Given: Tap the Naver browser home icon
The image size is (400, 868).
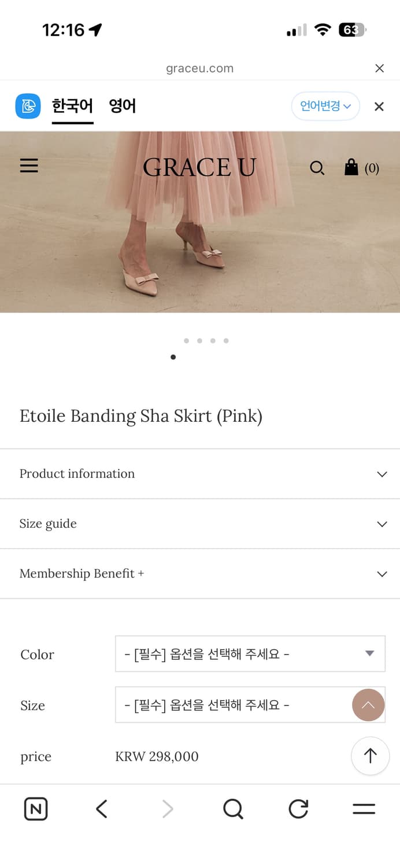Looking at the screenshot, I should click(x=35, y=808).
